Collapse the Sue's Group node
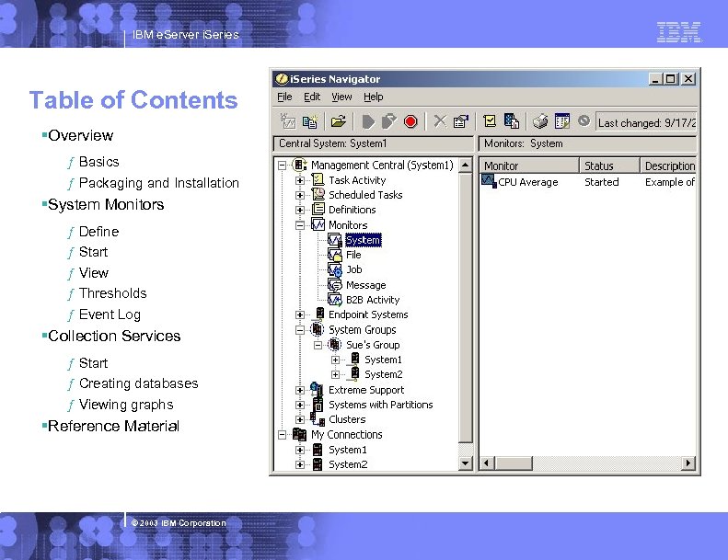This screenshot has height=560, width=728. 318,345
